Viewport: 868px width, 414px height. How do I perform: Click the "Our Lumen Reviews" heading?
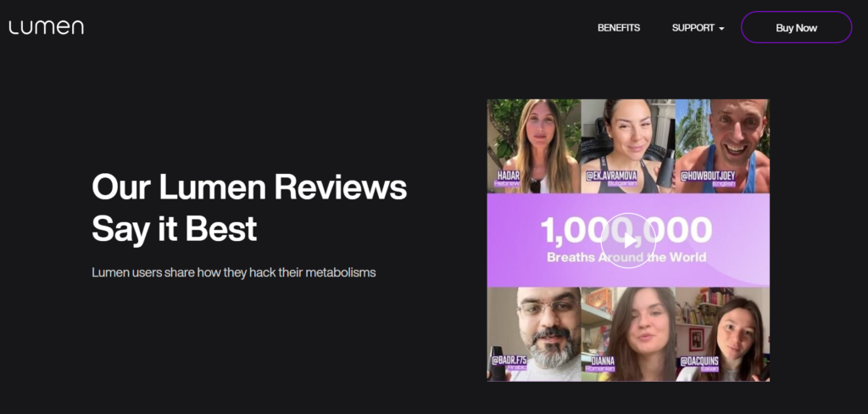tap(249, 187)
